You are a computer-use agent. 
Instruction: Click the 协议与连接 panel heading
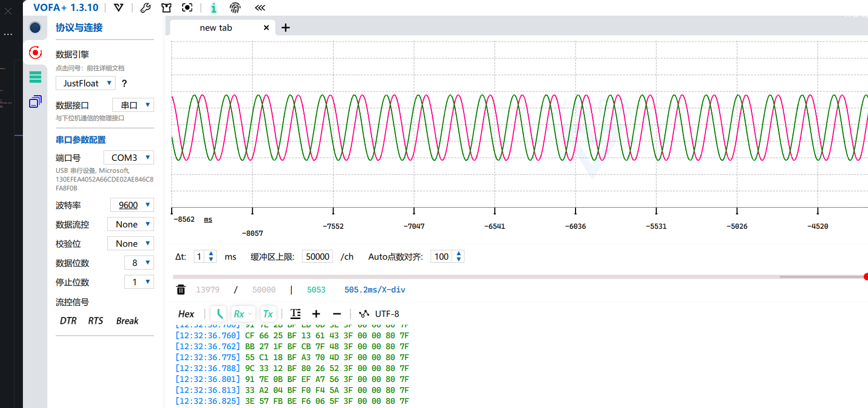click(79, 28)
